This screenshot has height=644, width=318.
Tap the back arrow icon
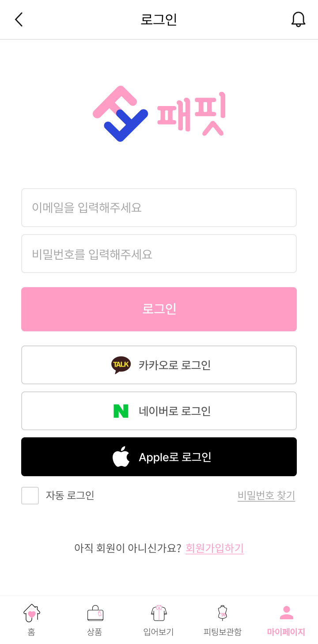coord(19,19)
